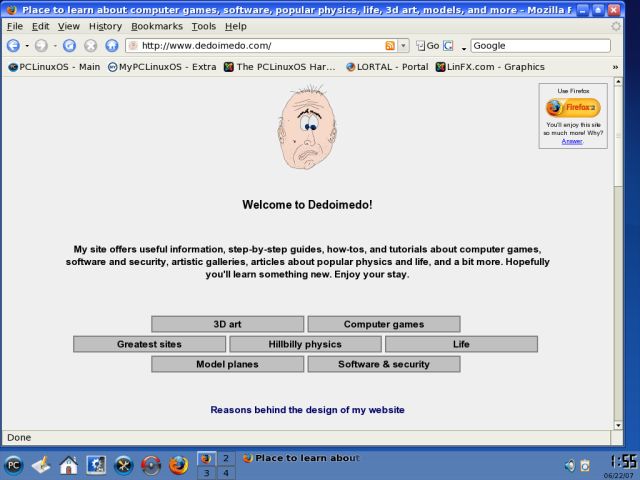Image resolution: width=640 pixels, height=480 pixels.
Task: Click the clipboard tray icon
Action: [585, 465]
